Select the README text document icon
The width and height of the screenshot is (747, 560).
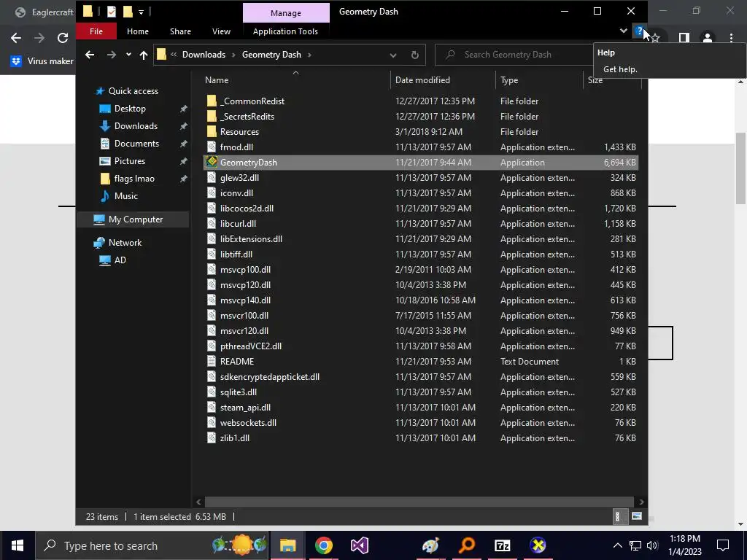coord(212,362)
